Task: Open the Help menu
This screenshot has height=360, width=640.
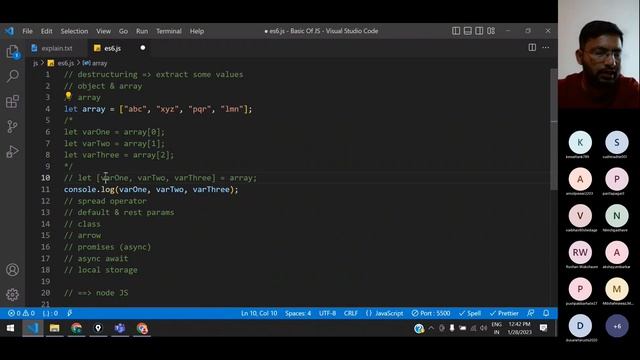Action: (x=197, y=31)
